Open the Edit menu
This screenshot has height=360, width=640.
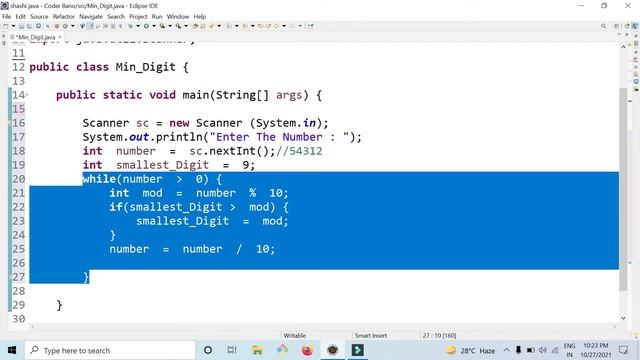pyautogui.click(x=20, y=17)
